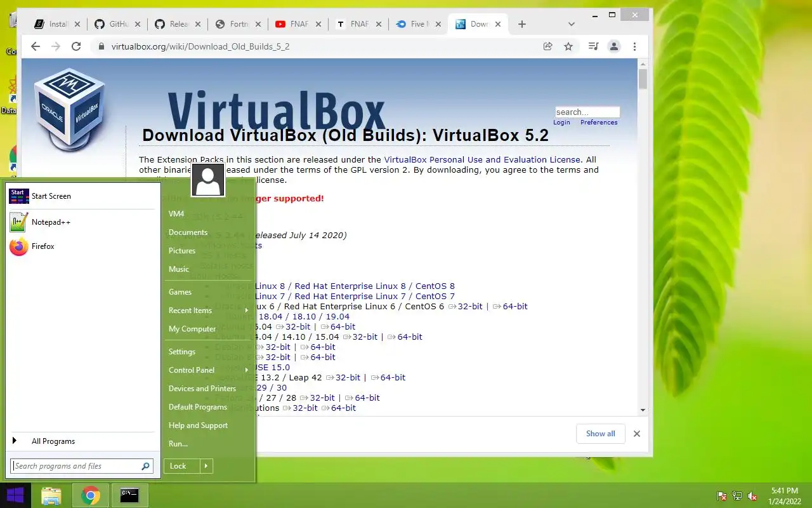Open the taskbar clock showing 5:41 PM
This screenshot has width=812, height=508.
pyautogui.click(x=785, y=496)
